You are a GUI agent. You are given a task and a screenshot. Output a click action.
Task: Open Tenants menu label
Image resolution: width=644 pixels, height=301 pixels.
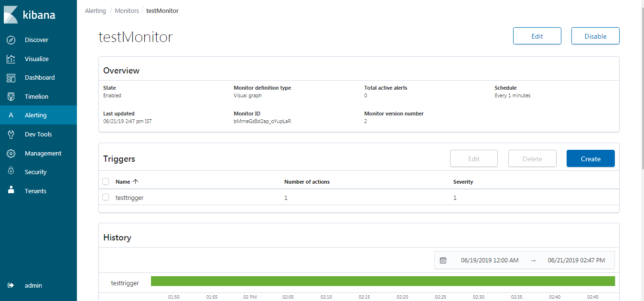pos(35,191)
